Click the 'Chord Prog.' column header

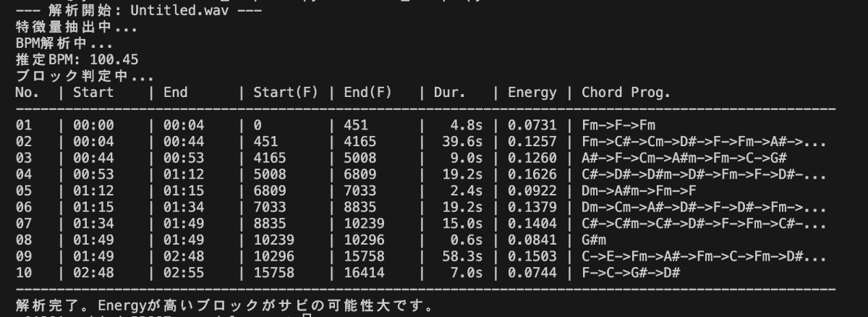[x=626, y=92]
